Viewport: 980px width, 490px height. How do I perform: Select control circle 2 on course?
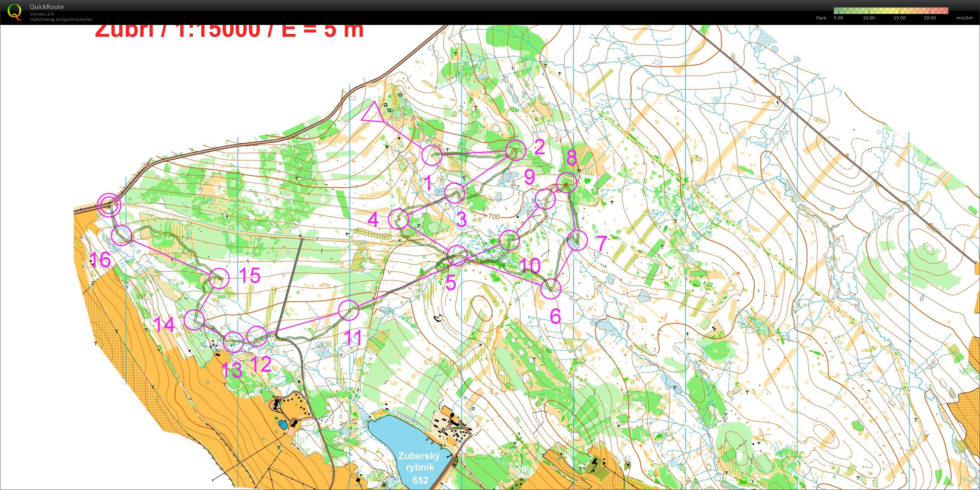[516, 150]
